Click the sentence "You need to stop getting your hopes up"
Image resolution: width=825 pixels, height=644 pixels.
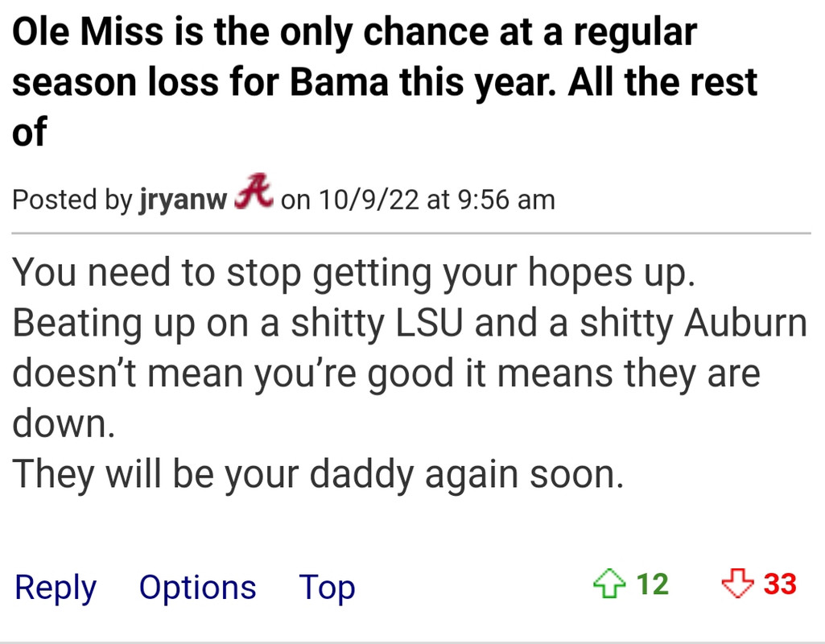[353, 273]
